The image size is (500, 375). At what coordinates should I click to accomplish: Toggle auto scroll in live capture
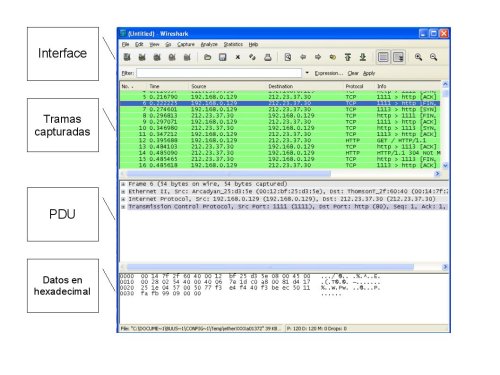coord(398,57)
